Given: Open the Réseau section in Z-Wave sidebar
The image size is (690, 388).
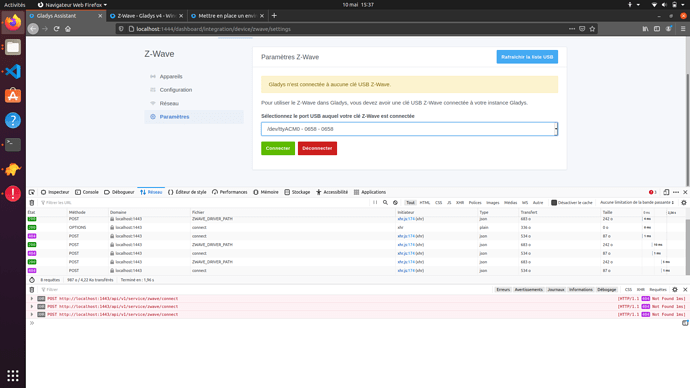Looking at the screenshot, I should [169, 103].
